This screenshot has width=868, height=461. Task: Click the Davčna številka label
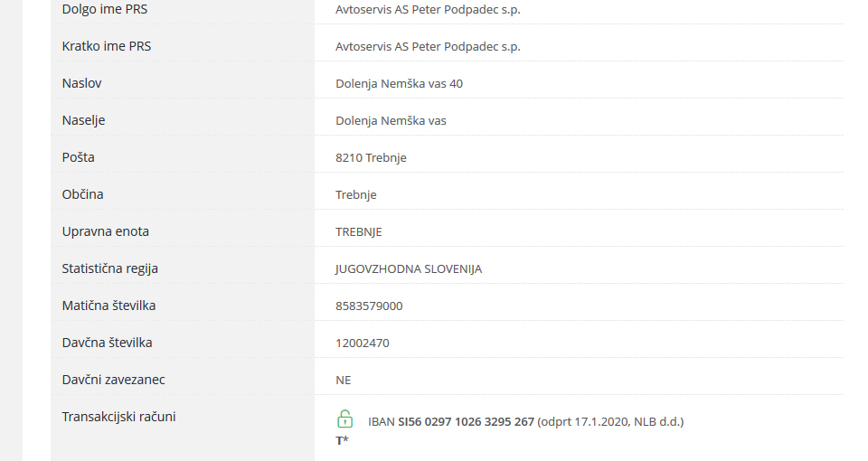(107, 343)
